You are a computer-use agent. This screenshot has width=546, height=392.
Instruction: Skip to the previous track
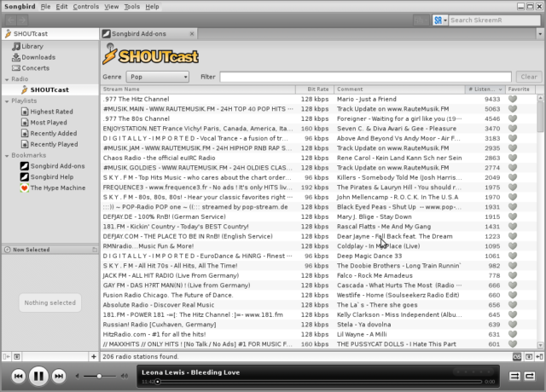19,376
